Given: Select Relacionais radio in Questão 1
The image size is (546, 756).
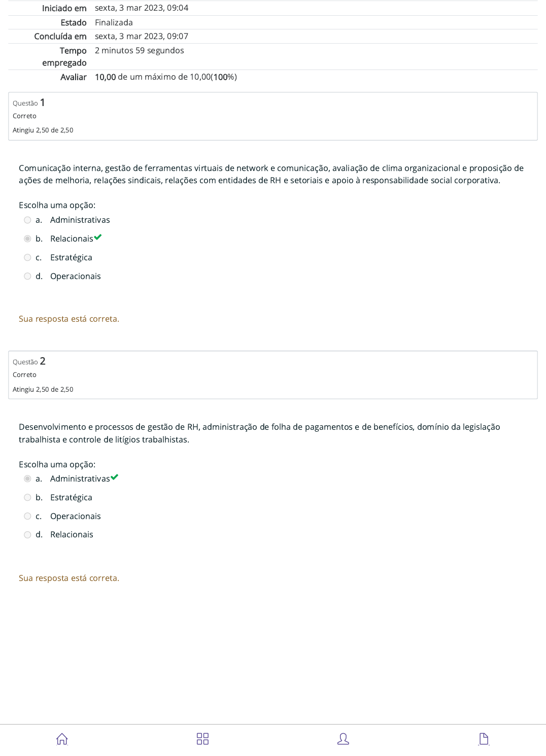Looking at the screenshot, I should (x=27, y=239).
